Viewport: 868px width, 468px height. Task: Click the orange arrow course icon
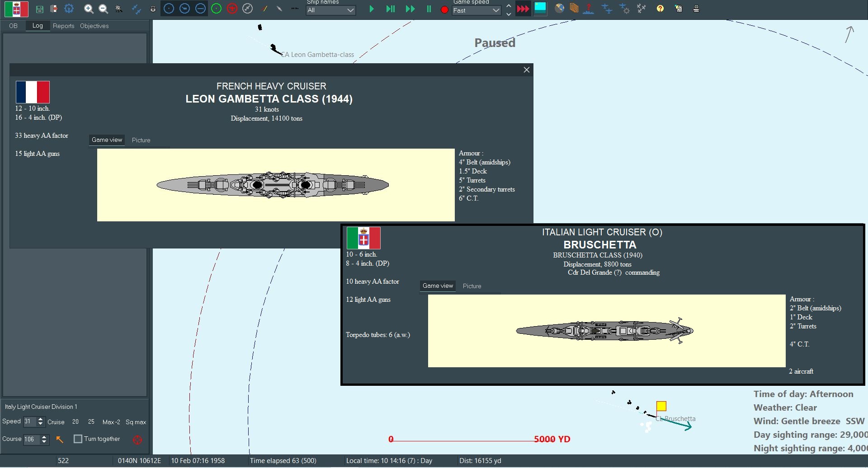(x=60, y=439)
